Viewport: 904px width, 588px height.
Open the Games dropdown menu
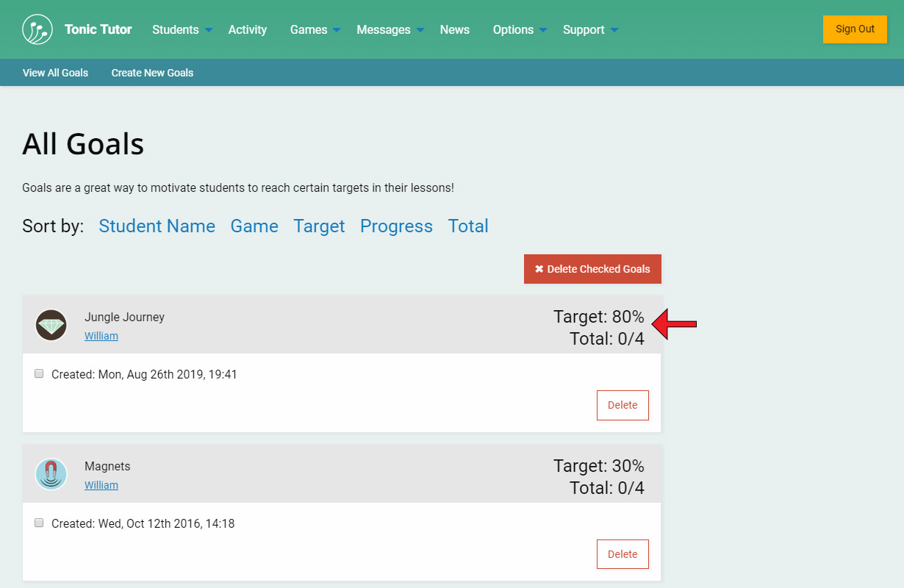[x=315, y=29]
